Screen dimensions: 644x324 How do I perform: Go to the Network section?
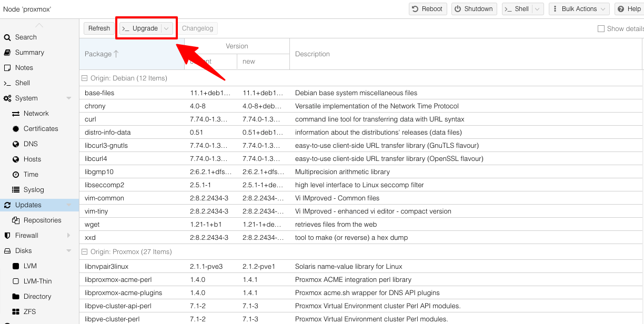coord(36,114)
